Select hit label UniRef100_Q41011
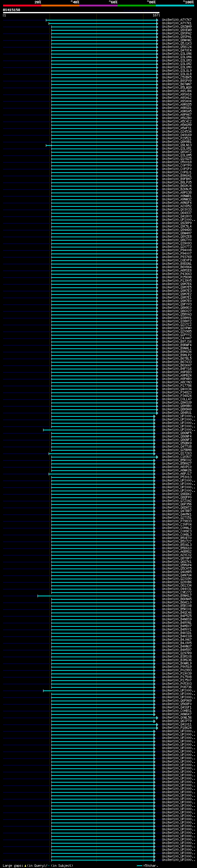Screen dimensions: 197x868 177,725
